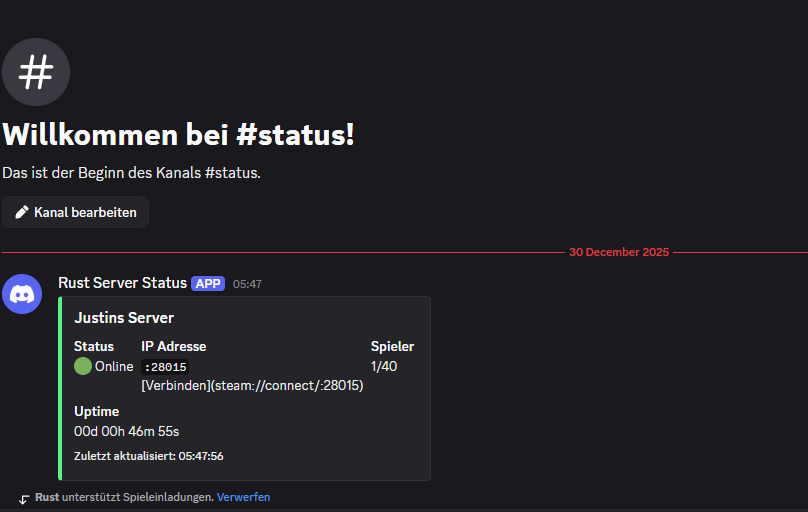Screen dimensions: 808x512
Task: Click the Zuletzt aktualisiert footer text
Action: [x=148, y=456]
